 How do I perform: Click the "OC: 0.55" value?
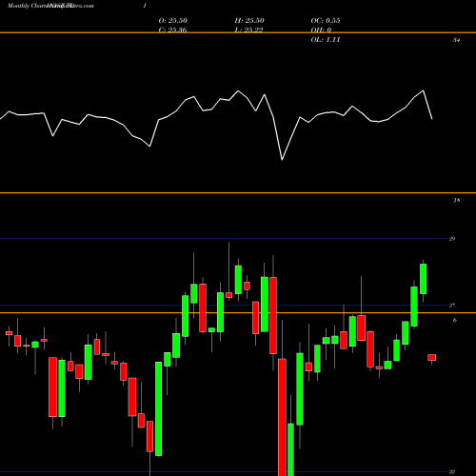point(326,21)
